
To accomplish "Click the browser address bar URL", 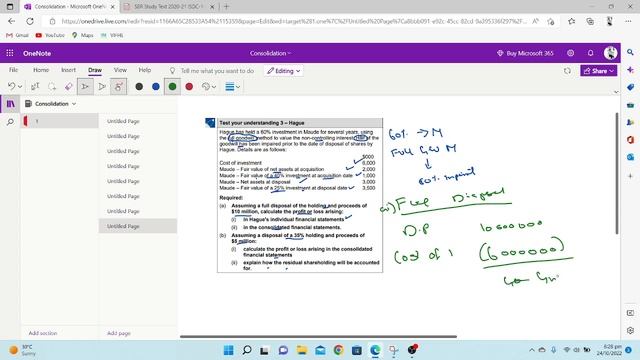I will coord(294,21).
